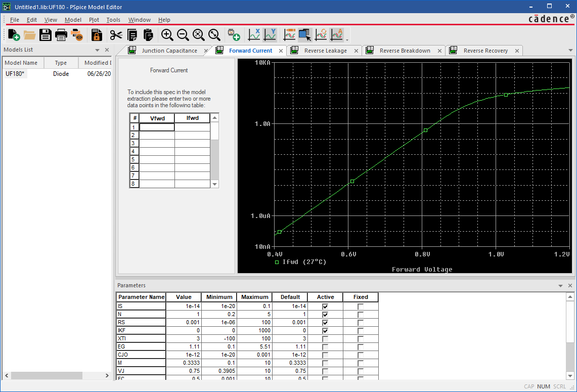This screenshot has width=577, height=392.
Task: Open the View menu
Action: point(51,20)
